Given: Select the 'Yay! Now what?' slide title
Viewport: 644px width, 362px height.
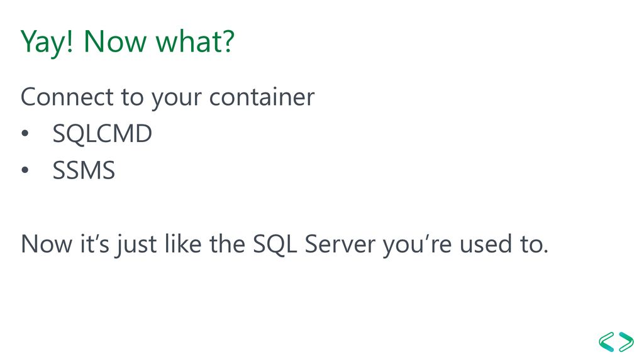Looking at the screenshot, I should coord(128,42).
